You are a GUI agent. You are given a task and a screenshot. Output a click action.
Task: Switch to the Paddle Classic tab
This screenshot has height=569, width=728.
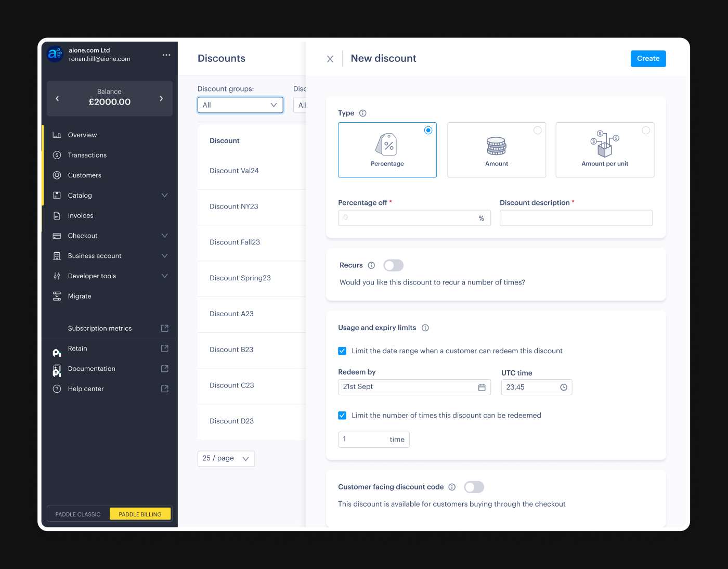coord(78,514)
